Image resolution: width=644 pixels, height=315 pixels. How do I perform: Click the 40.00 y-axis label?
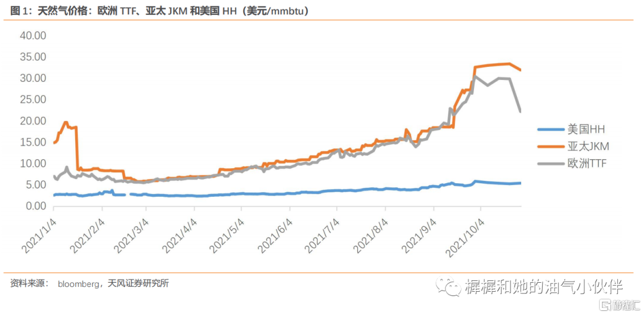point(33,35)
